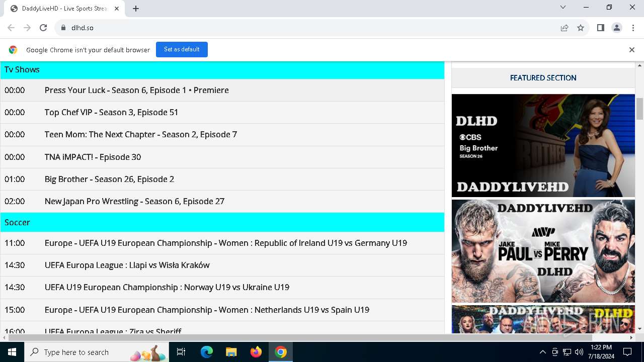Viewport: 644px width, 362px height.
Task: Click the Set as default button
Action: pos(182,49)
